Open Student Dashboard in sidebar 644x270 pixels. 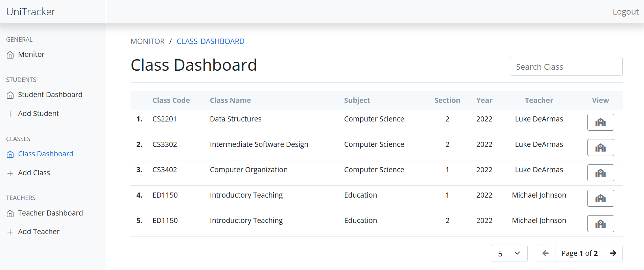click(50, 95)
